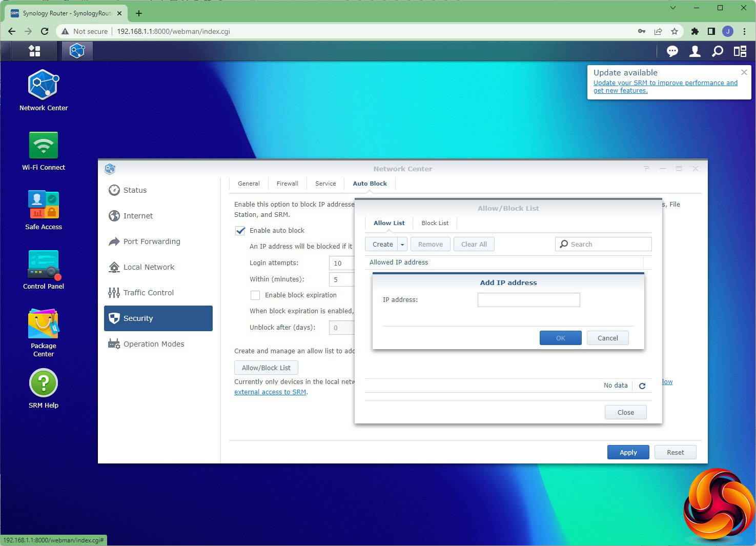The height and width of the screenshot is (546, 756).
Task: Reload the browser page
Action: click(45, 31)
